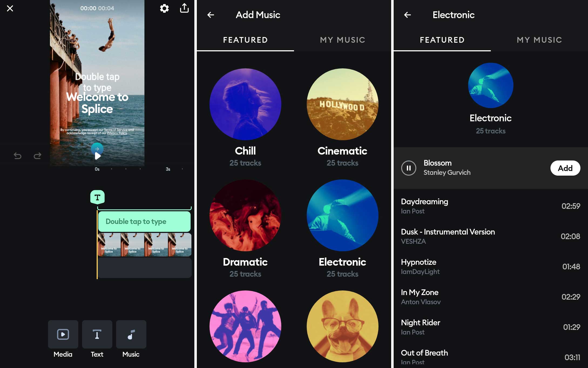
Task: Play the Out of Breath track
Action: pos(491,356)
